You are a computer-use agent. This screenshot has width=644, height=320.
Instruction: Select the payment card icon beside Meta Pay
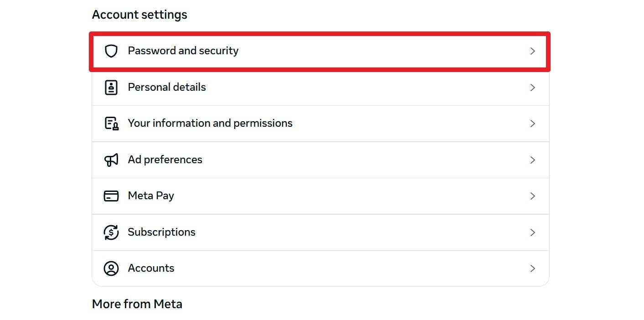(111, 196)
